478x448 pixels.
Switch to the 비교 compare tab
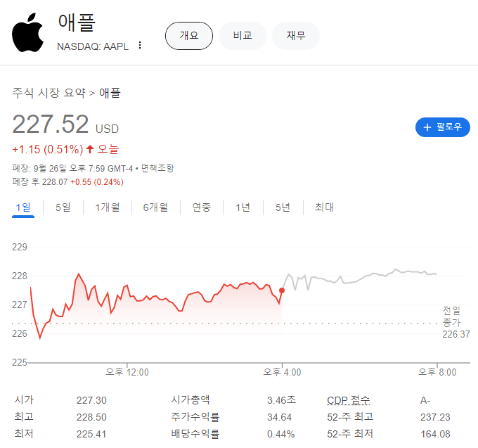click(x=243, y=36)
